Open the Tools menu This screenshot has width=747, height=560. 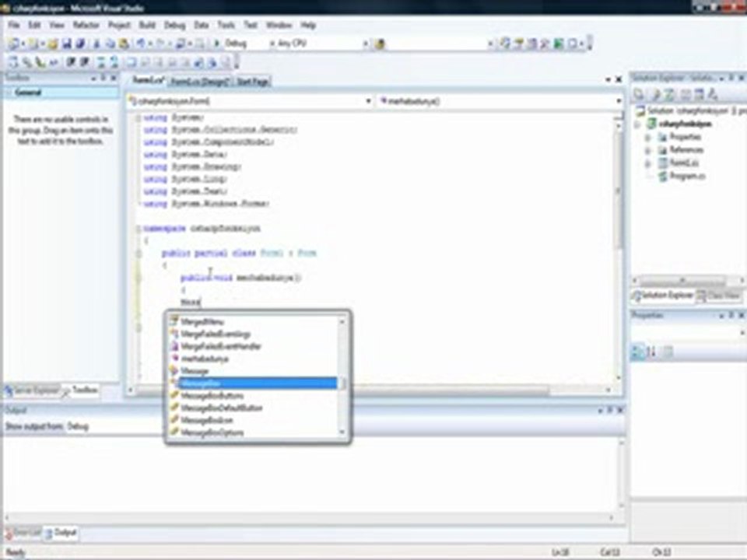point(226,25)
